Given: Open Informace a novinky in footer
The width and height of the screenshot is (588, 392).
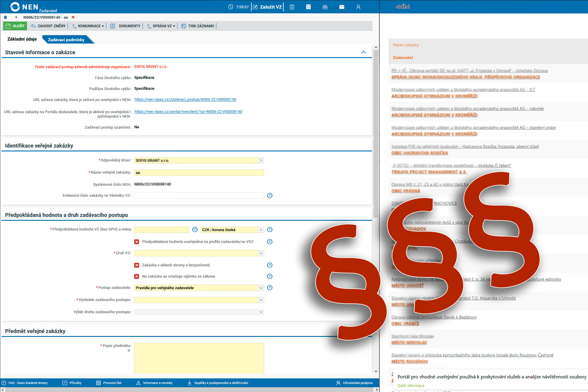Looking at the screenshot, I should pos(154,383).
